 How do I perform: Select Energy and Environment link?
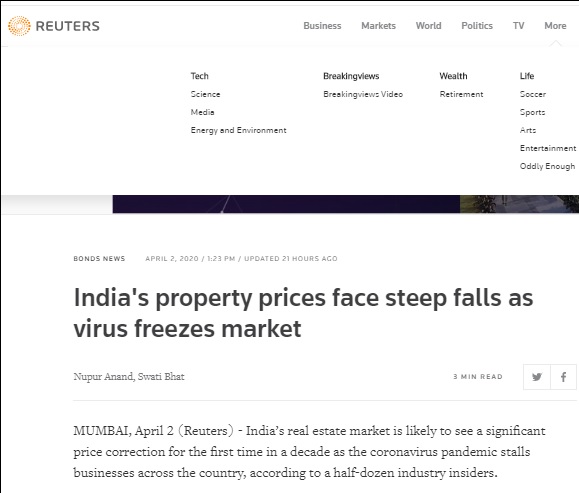click(239, 130)
